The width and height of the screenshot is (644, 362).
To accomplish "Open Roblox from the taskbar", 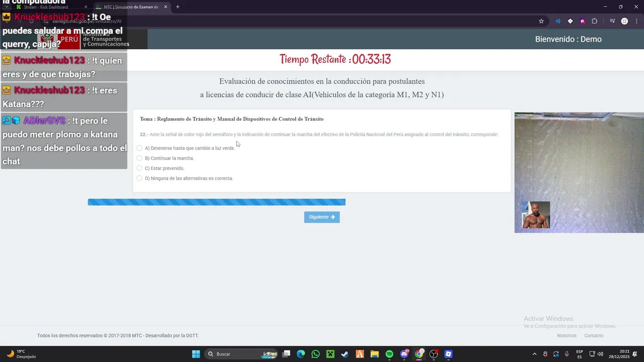I will click(448, 354).
